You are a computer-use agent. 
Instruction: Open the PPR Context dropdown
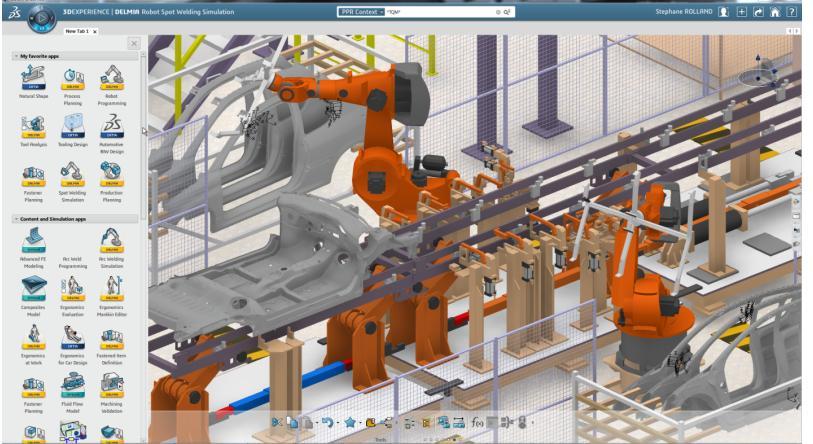pos(361,12)
